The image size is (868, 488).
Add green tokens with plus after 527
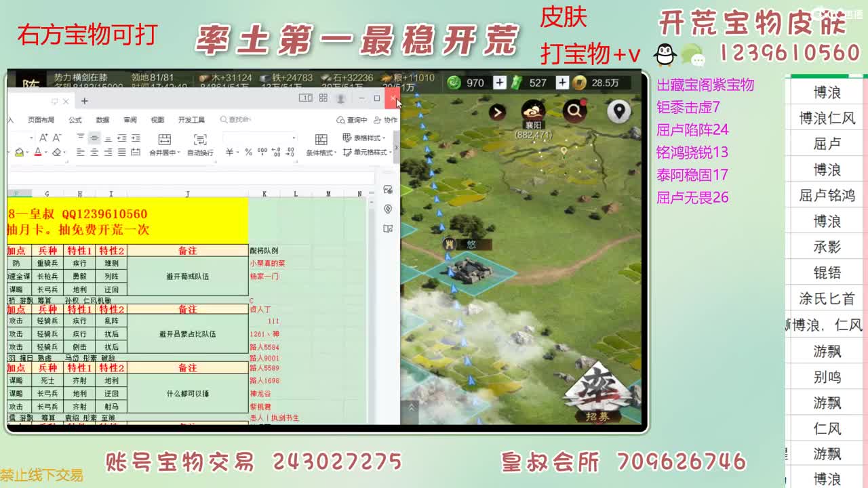tap(562, 83)
